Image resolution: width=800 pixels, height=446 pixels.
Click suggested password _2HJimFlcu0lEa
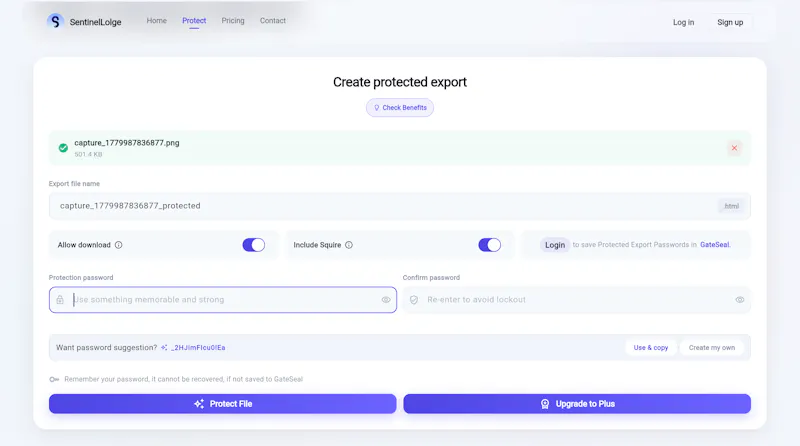(x=198, y=348)
